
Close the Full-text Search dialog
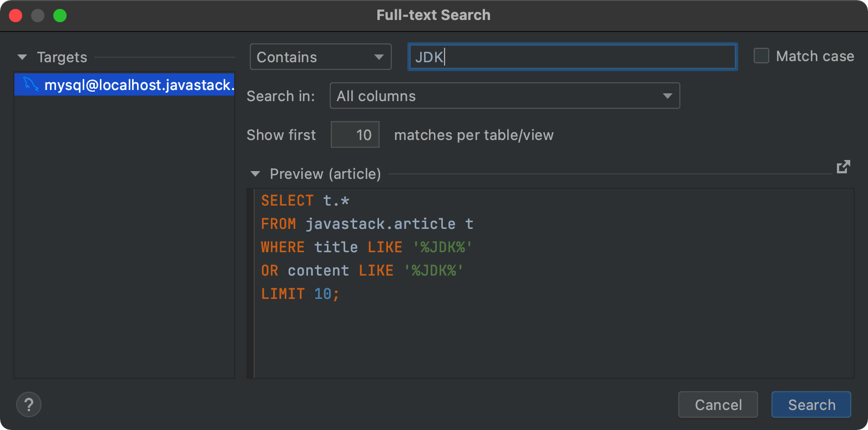[x=16, y=16]
